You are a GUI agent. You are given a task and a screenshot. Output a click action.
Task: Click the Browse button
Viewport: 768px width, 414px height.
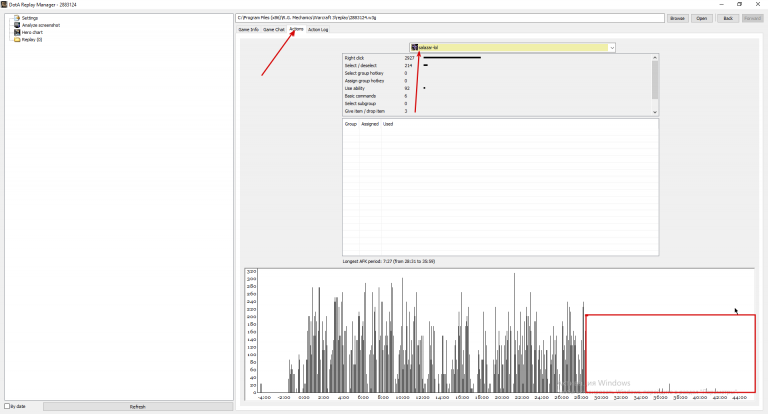pyautogui.click(x=677, y=18)
